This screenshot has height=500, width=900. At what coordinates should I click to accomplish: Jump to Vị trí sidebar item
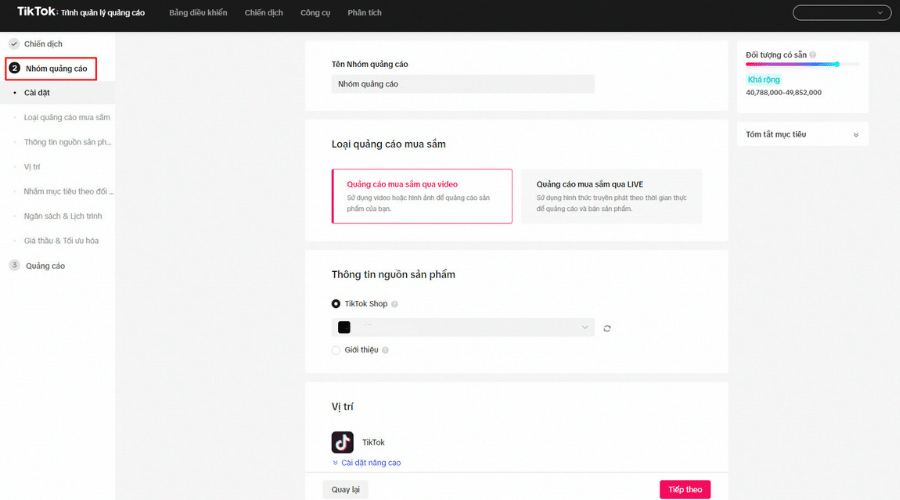pos(32,166)
